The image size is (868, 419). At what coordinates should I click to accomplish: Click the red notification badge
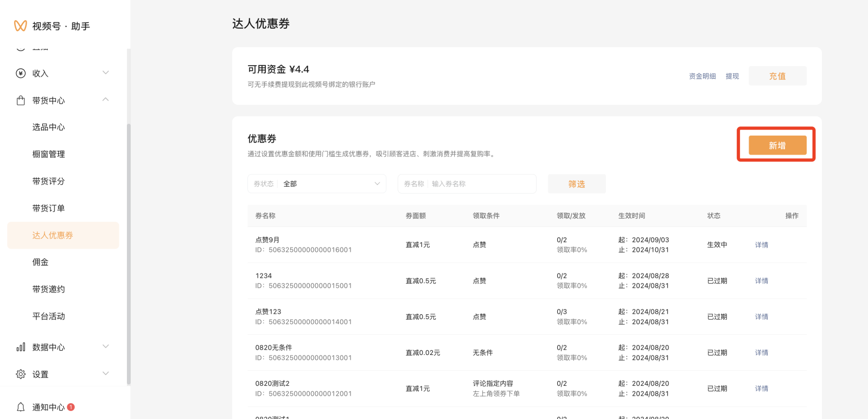(71, 407)
